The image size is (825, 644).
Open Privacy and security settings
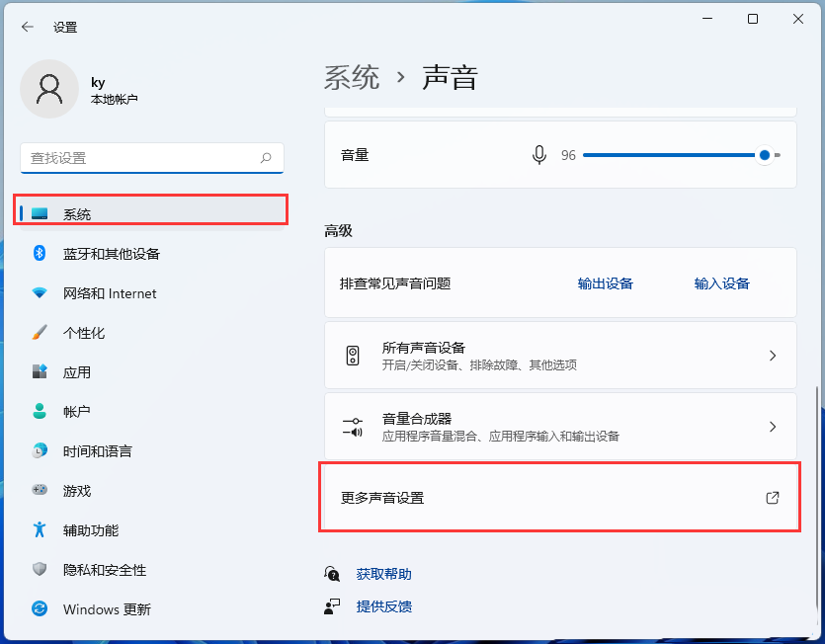[104, 570]
